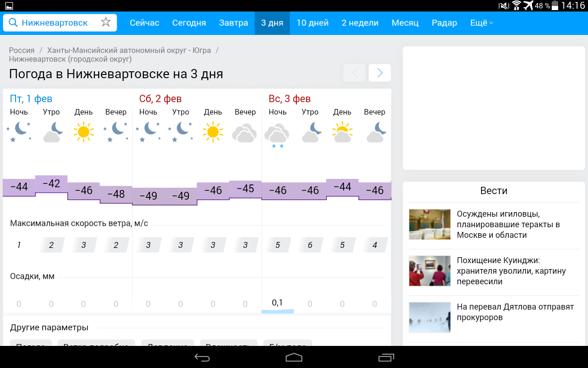The image size is (588, 368).
Task: Open the Завтра forecast tab
Action: point(233,23)
